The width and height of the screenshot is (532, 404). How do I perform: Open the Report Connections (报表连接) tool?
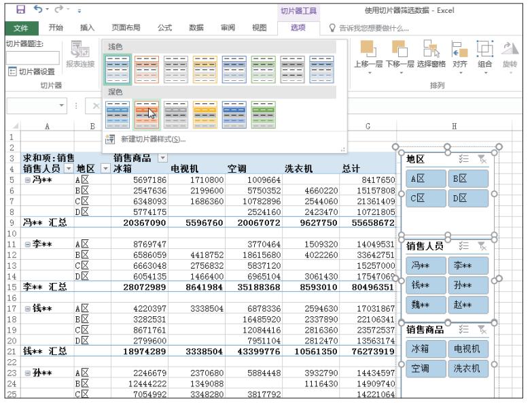pos(80,54)
